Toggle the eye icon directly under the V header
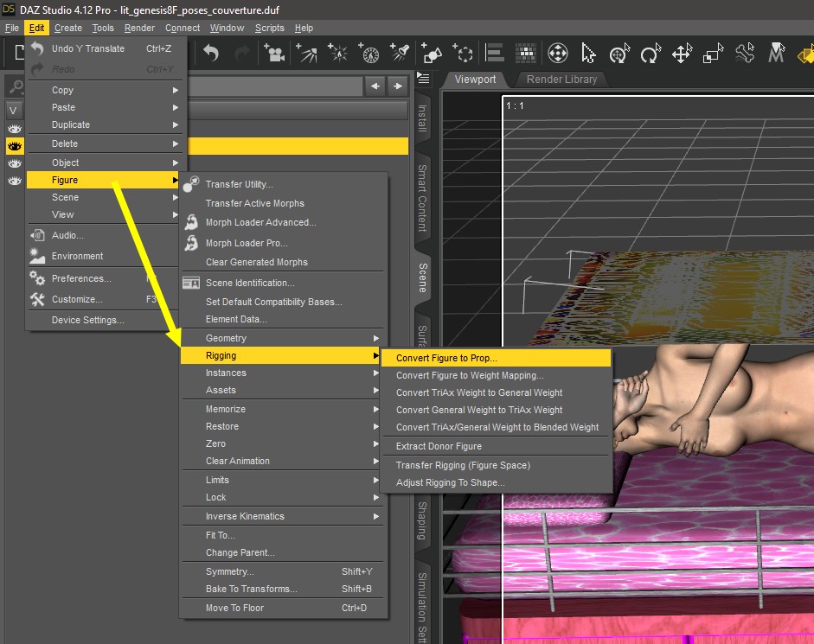The image size is (814, 644). point(15,128)
